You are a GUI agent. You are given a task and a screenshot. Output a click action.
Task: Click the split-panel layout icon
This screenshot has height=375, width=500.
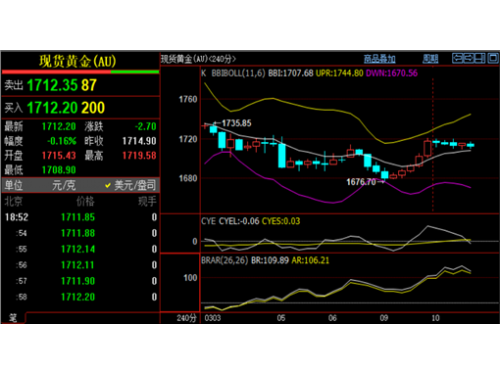tap(480, 58)
